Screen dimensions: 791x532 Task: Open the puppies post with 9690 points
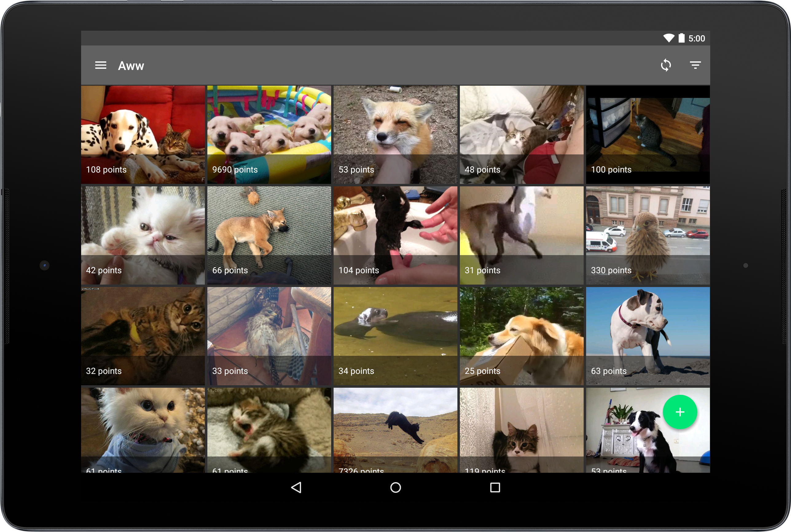269,134
